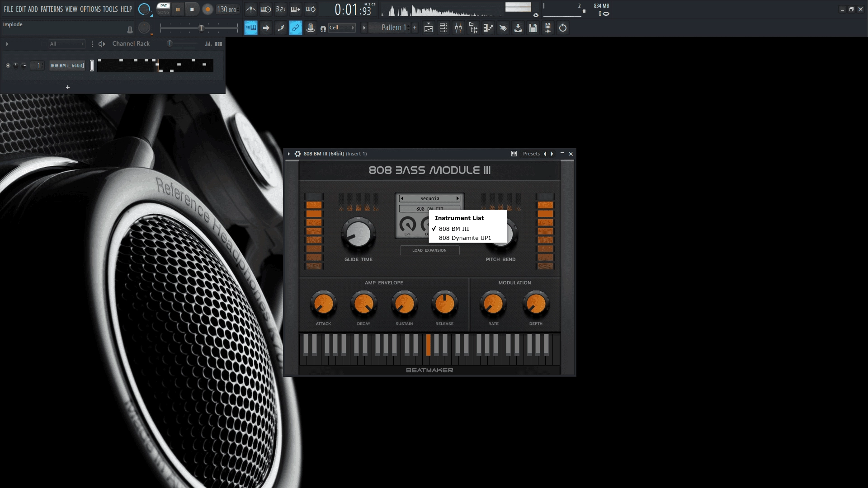Toggle wait for input to start
868x488 pixels.
click(x=266, y=9)
